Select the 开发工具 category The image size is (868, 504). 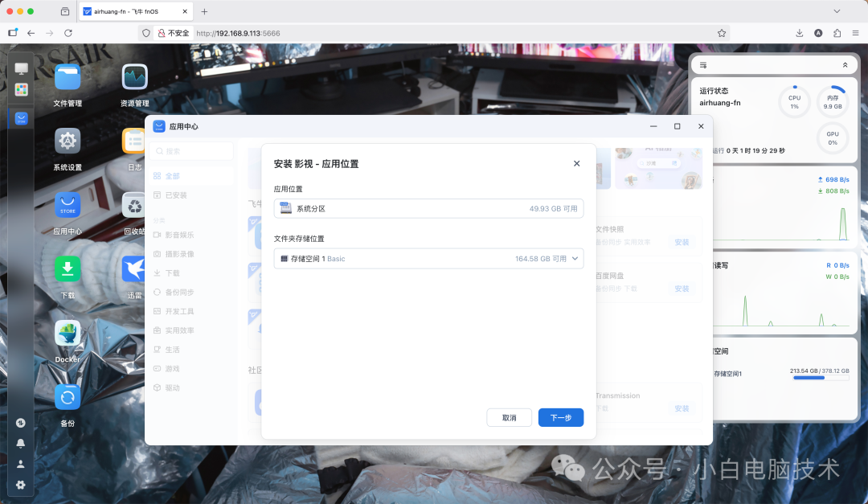point(191,311)
